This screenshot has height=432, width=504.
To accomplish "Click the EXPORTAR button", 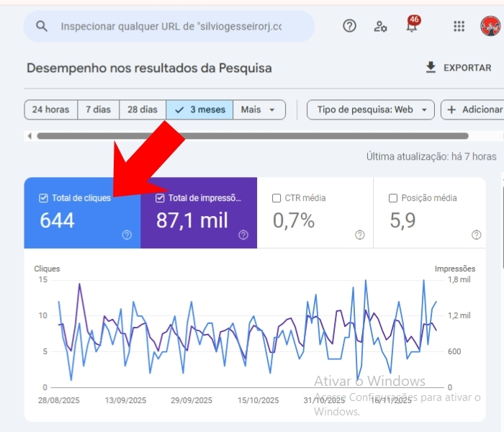I will [x=459, y=68].
